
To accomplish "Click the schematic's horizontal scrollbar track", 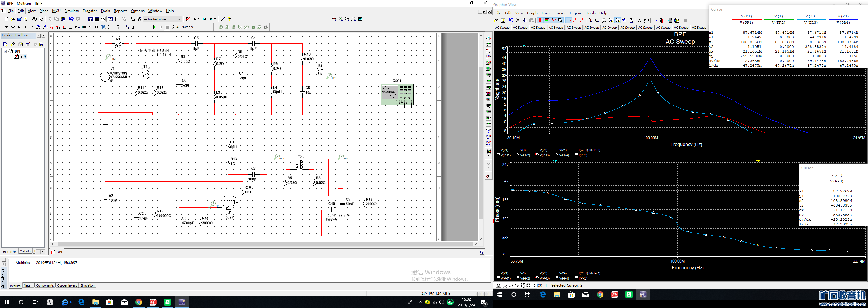I will point(263,244).
